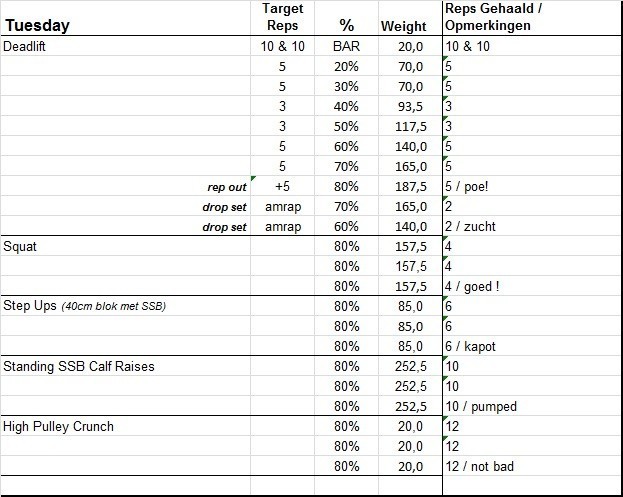Click the +5 target reps cell
This screenshot has width=623, height=497.
(x=282, y=186)
